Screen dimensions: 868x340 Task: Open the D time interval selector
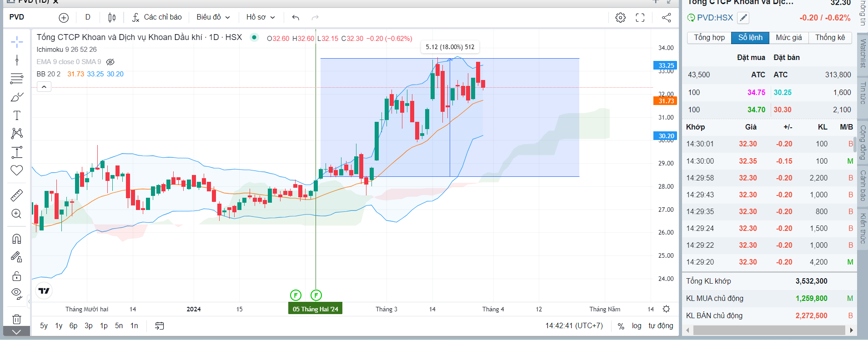point(88,17)
